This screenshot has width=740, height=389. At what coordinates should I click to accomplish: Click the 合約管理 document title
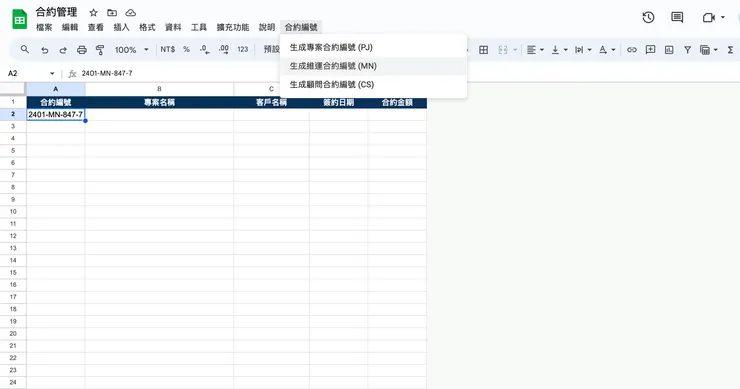pyautogui.click(x=56, y=12)
